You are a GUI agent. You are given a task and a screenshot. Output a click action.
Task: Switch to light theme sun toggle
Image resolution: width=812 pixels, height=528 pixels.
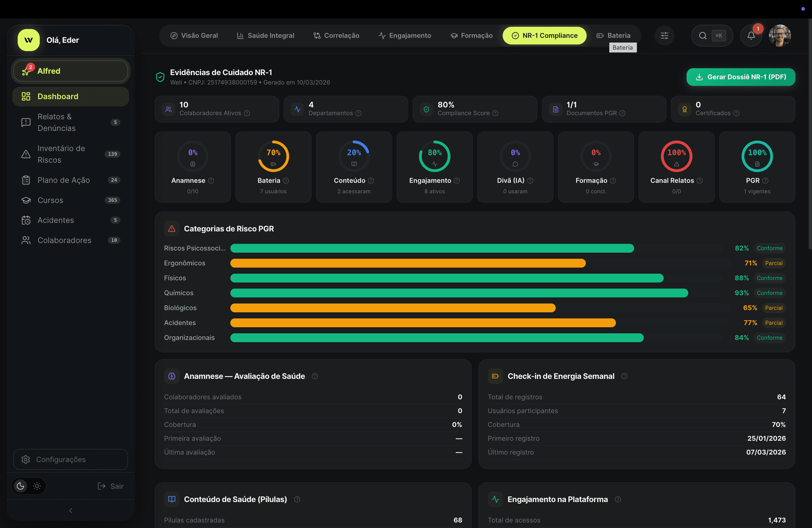tap(37, 486)
